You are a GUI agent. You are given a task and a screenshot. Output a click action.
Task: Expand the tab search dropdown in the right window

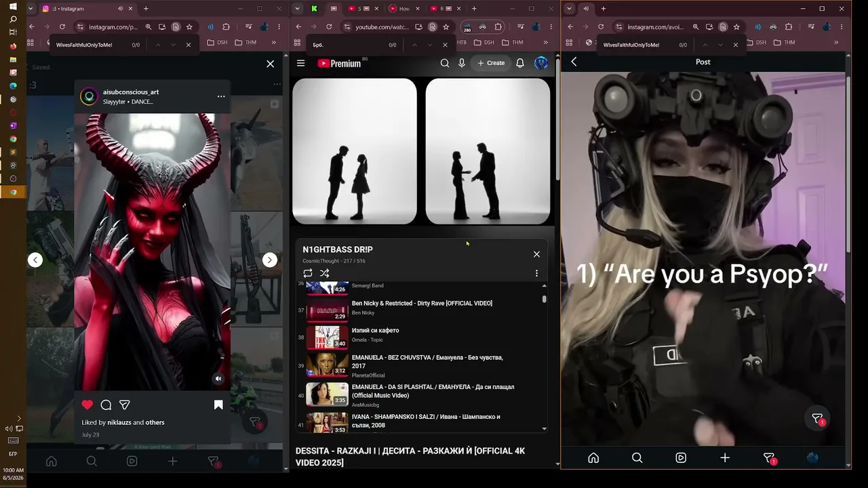(570, 9)
